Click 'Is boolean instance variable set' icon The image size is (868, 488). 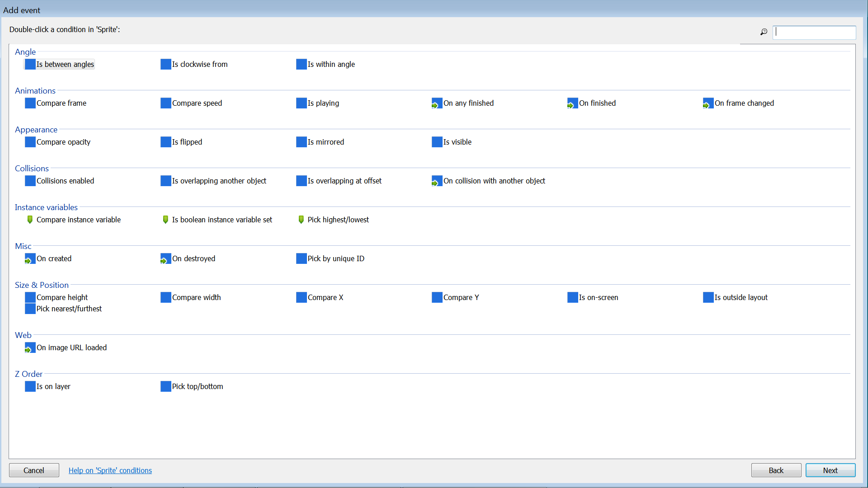coord(165,220)
